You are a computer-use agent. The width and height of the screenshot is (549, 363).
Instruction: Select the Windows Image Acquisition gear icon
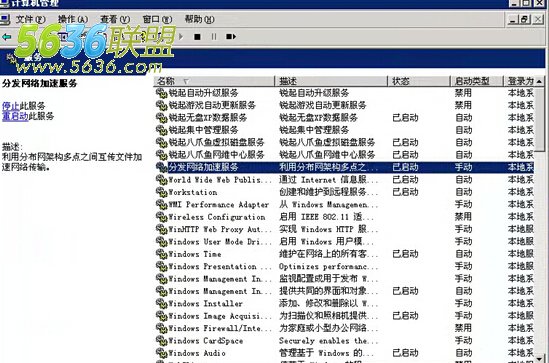point(161,316)
